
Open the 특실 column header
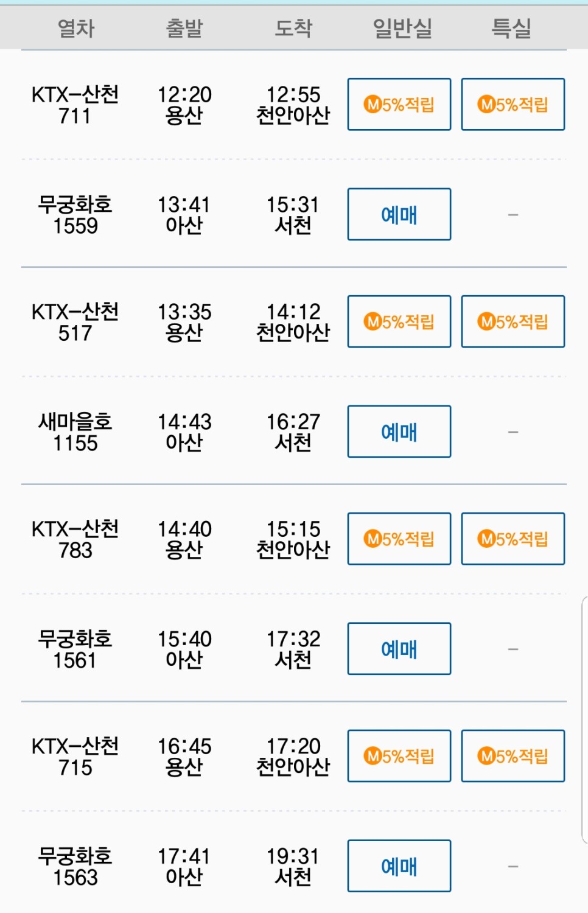pyautogui.click(x=511, y=28)
